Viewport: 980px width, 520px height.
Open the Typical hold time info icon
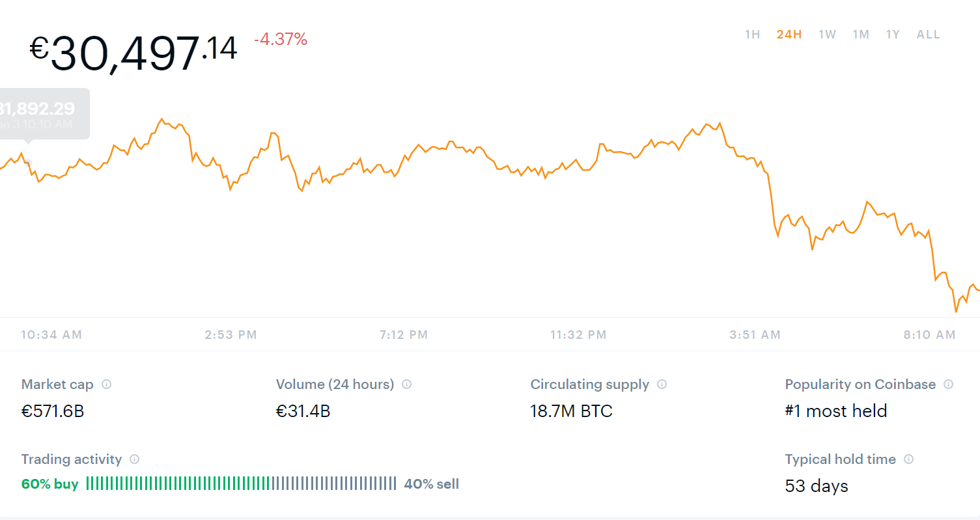[x=908, y=459]
